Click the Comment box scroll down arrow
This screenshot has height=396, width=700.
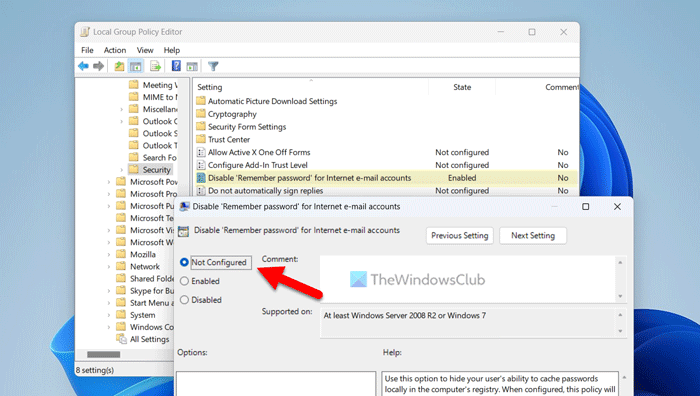[620, 296]
